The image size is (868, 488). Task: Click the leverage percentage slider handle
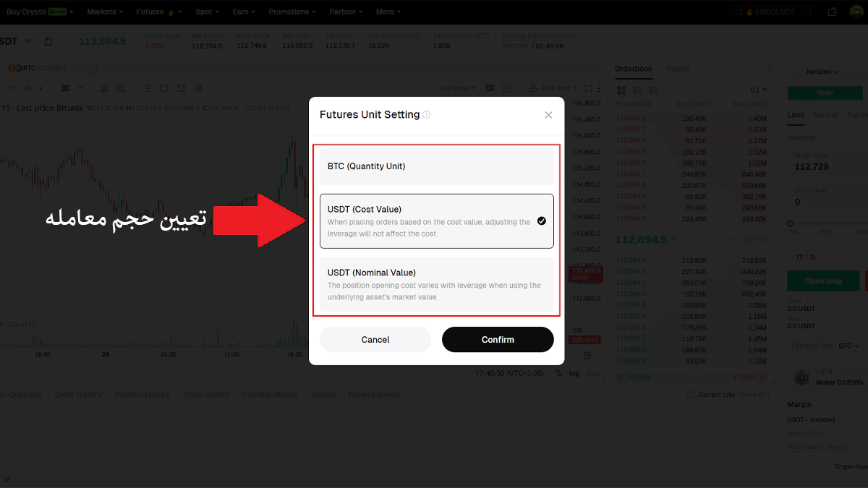790,223
